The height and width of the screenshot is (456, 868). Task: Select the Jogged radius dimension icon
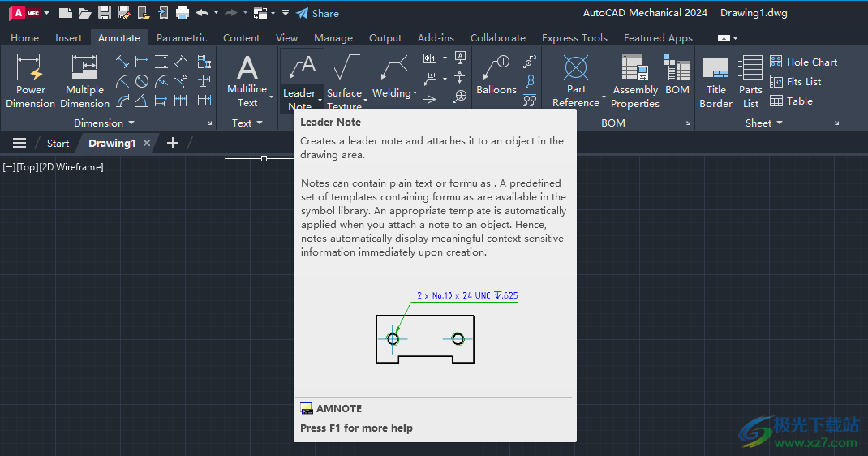(x=161, y=81)
